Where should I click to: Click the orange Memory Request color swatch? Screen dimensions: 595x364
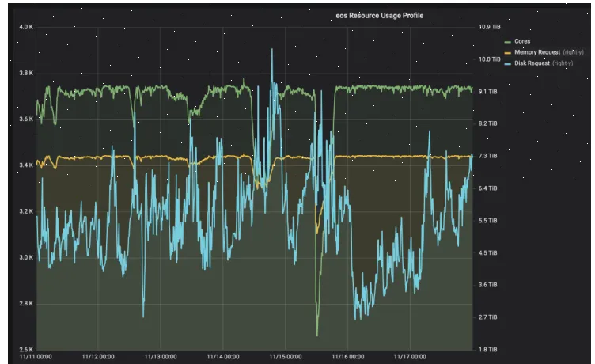[x=508, y=53]
